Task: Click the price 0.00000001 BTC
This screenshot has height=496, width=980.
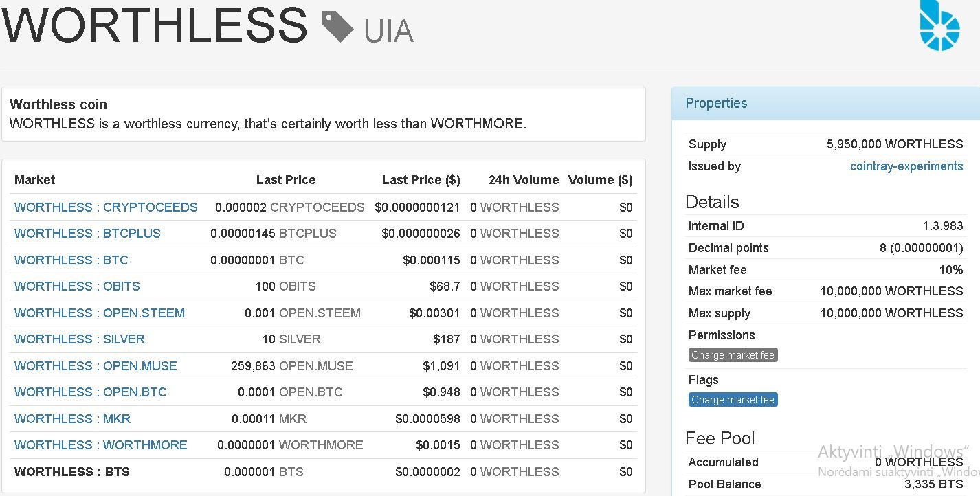Action: 257,260
